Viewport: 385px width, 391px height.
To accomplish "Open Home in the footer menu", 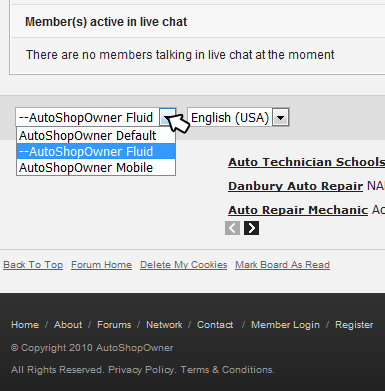I will tap(25, 325).
